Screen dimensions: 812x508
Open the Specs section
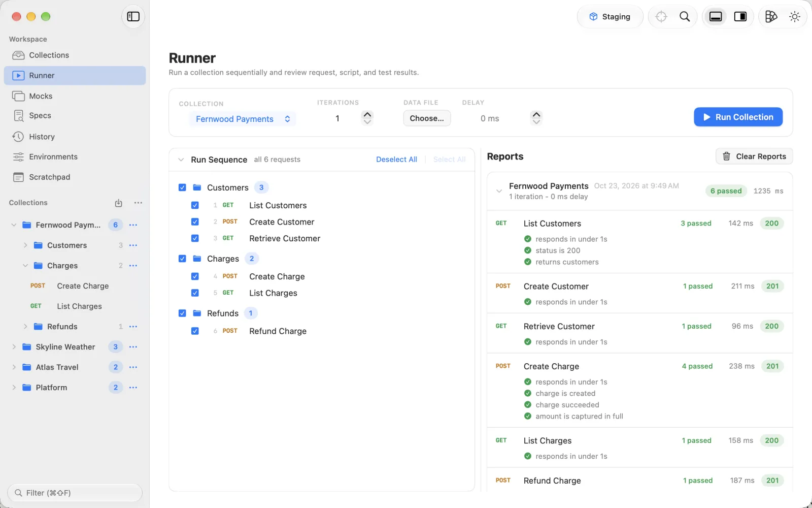(x=75, y=116)
